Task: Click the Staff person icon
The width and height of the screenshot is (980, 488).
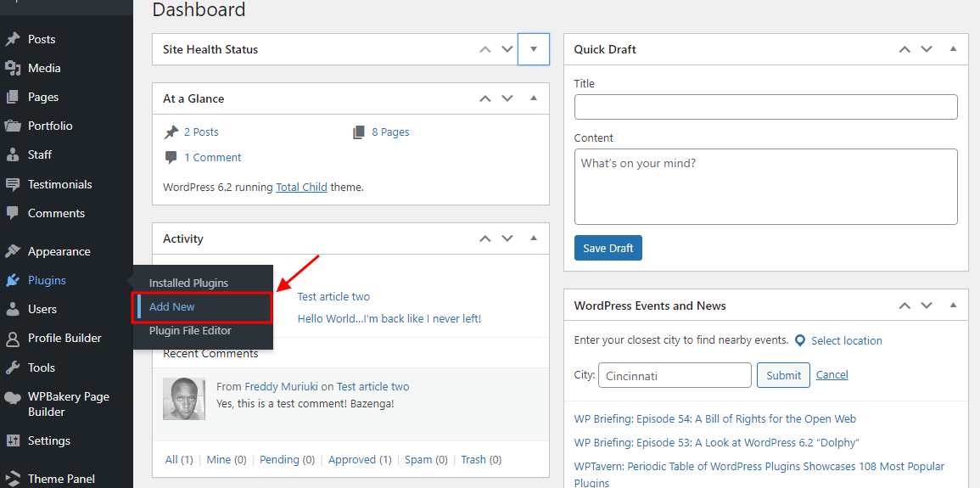Action: [x=13, y=154]
